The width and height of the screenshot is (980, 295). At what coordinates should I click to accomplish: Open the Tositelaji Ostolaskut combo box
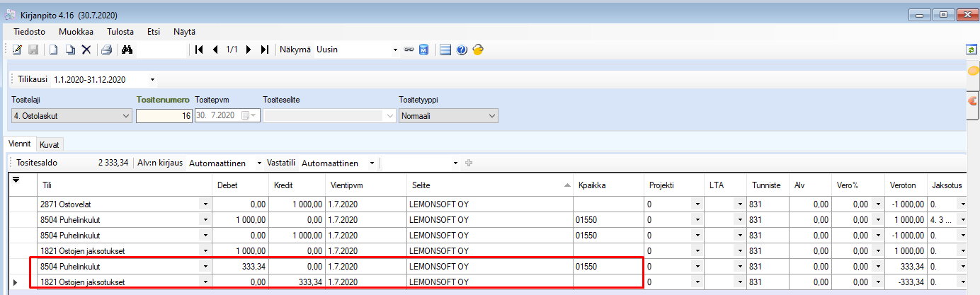click(72, 115)
